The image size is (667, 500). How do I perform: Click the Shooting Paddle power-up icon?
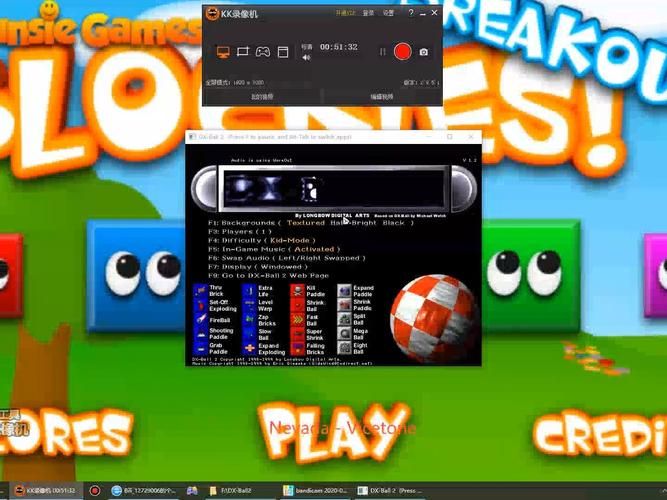point(200,334)
